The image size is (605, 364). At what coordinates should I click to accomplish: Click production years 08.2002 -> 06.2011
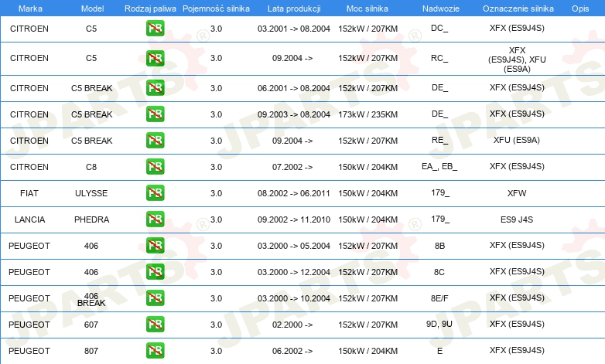294,193
